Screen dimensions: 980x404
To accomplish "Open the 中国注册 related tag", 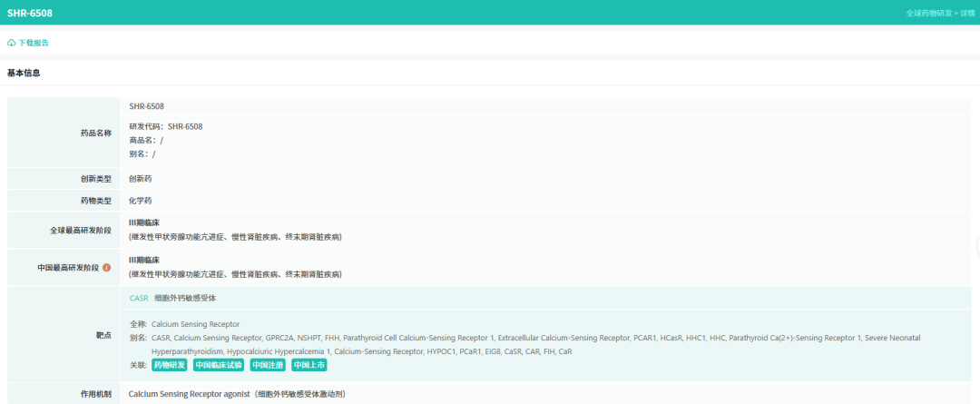I will pos(268,365).
